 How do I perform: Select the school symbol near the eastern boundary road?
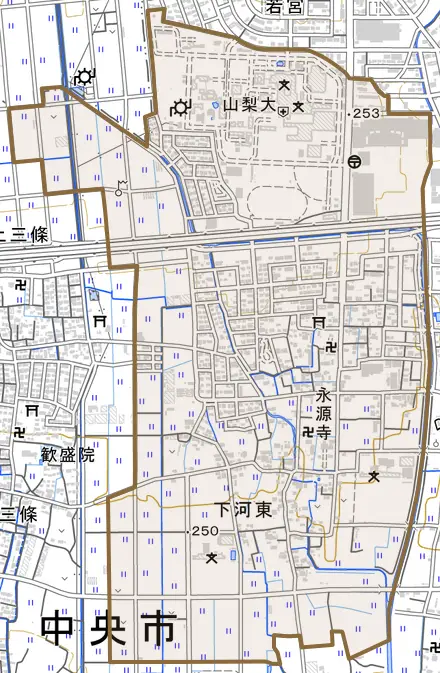tap(374, 476)
